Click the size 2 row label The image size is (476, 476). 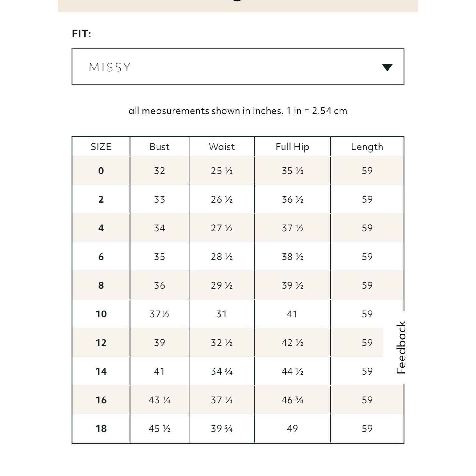[x=101, y=199]
